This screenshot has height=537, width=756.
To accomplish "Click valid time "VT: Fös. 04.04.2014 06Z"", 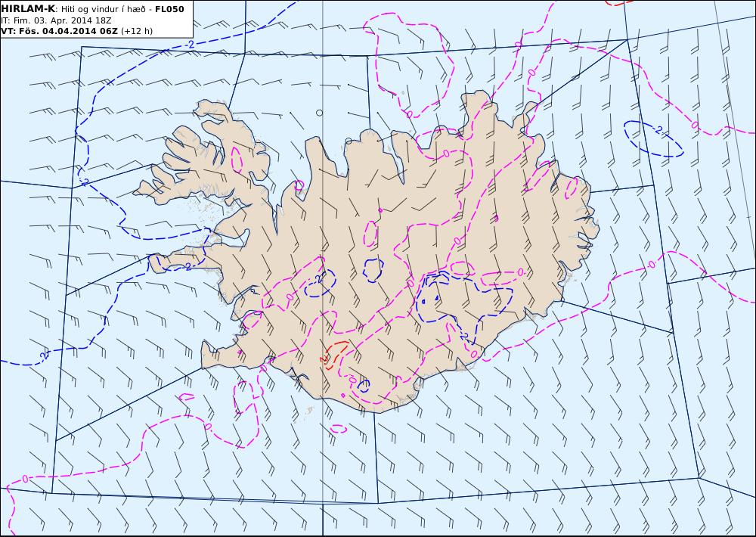I will tap(59, 31).
